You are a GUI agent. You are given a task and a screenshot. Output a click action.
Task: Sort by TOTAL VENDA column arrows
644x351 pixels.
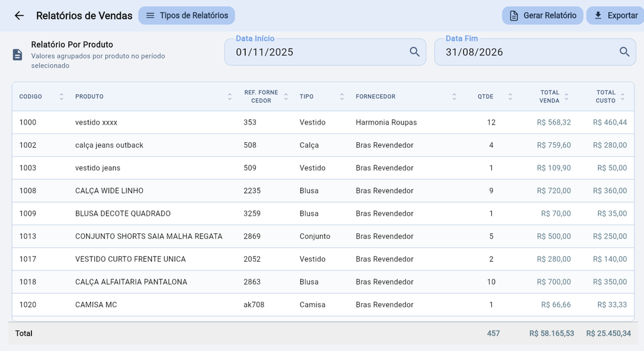point(567,97)
